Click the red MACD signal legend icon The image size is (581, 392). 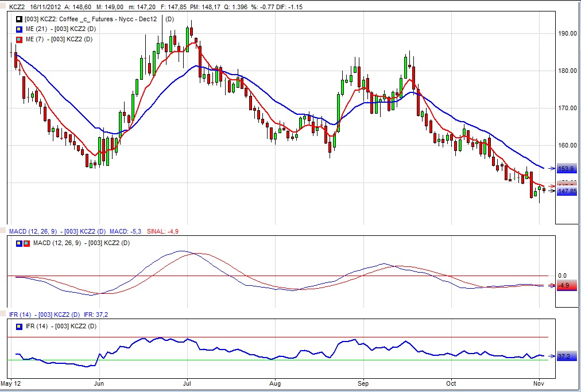point(25,243)
